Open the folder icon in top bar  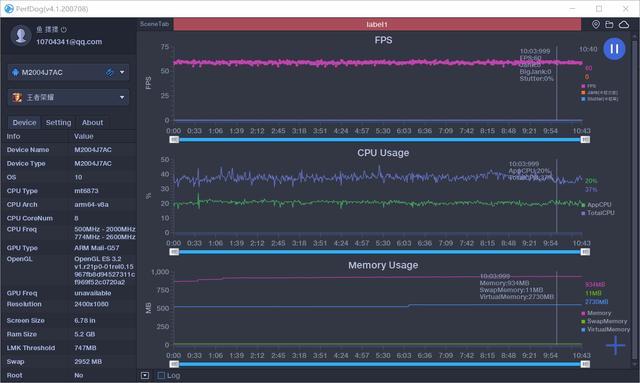coord(609,24)
